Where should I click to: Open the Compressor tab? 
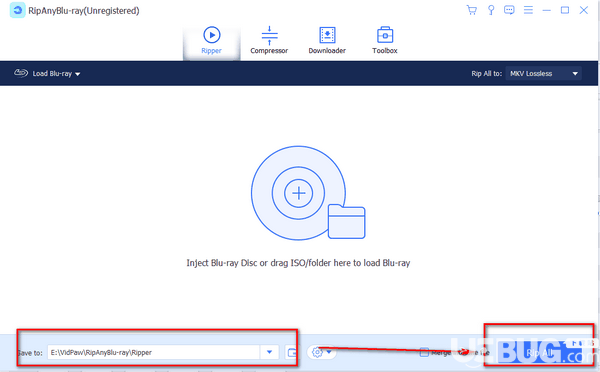(x=269, y=41)
